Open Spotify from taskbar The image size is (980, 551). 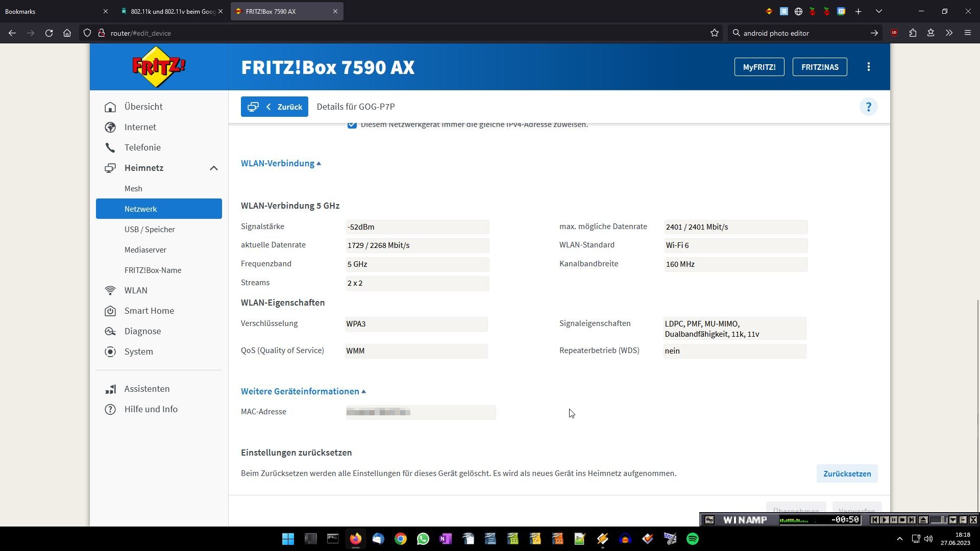692,539
